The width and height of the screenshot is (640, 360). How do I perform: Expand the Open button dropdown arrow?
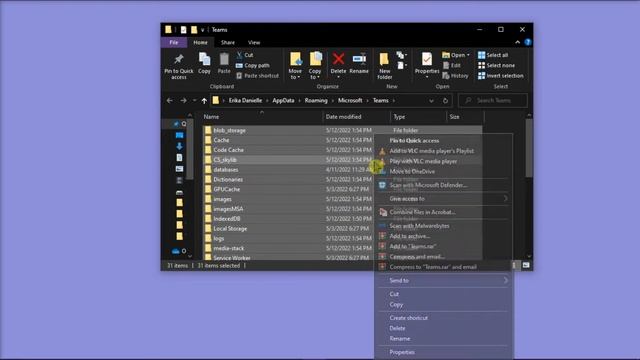click(x=468, y=55)
